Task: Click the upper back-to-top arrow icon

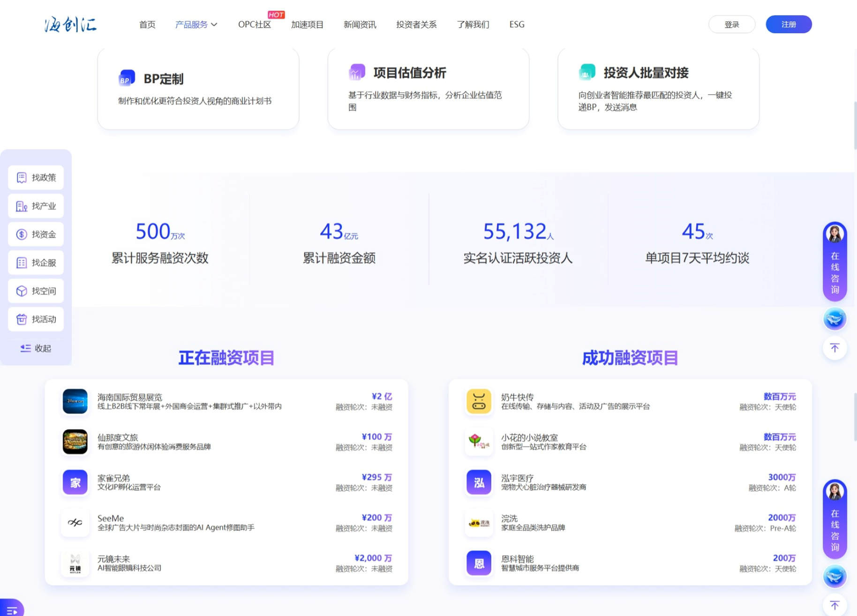Action: click(x=834, y=348)
